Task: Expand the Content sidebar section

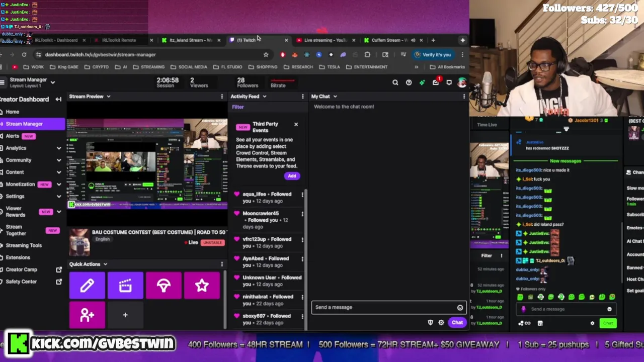Action: point(59,172)
